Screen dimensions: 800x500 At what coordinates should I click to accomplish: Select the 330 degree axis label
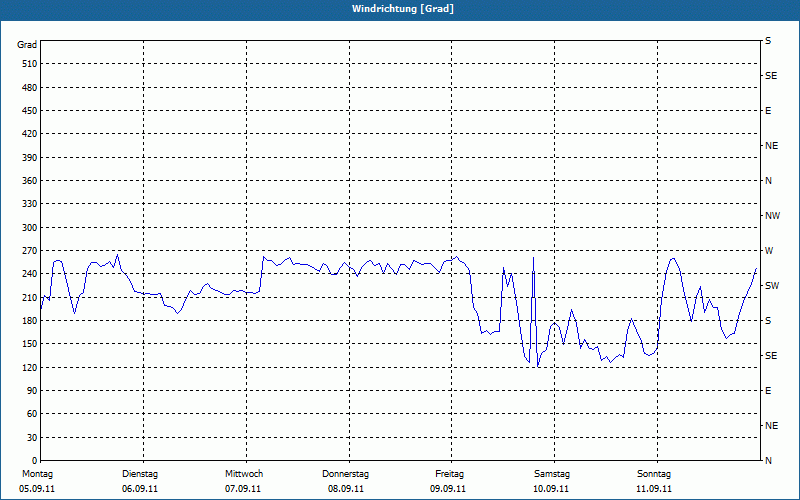pyautogui.click(x=29, y=204)
